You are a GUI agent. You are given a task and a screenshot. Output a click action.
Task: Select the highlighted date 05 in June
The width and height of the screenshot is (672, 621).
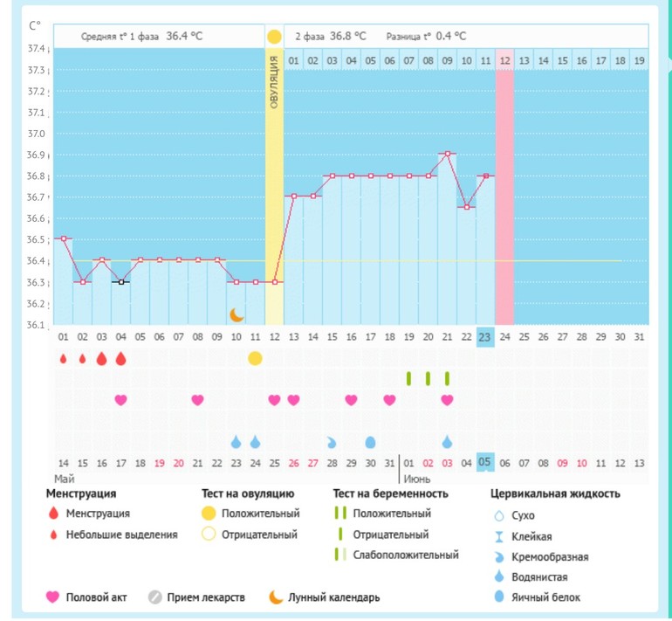point(486,463)
